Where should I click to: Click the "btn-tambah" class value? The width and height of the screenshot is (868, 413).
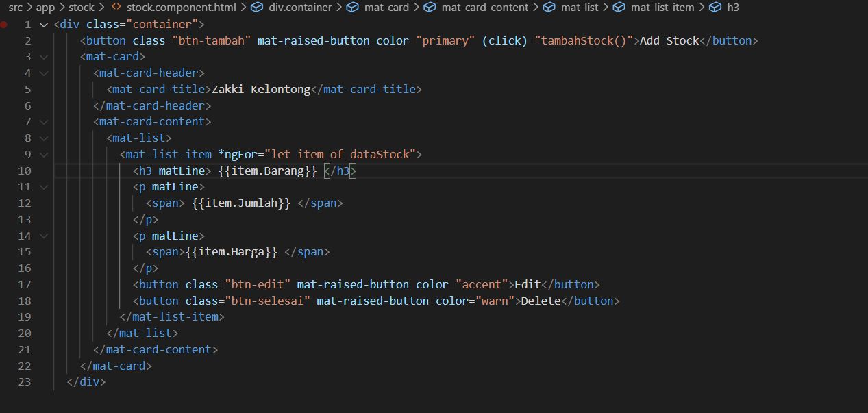tap(211, 40)
